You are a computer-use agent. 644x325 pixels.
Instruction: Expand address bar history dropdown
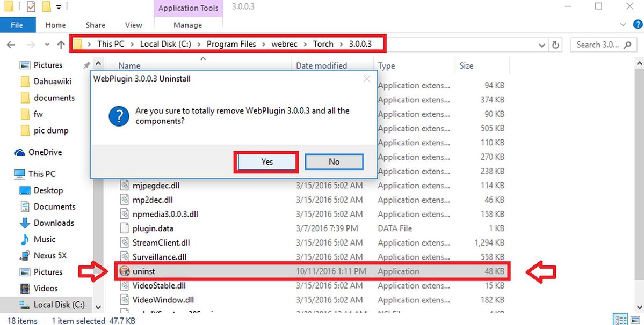point(542,45)
